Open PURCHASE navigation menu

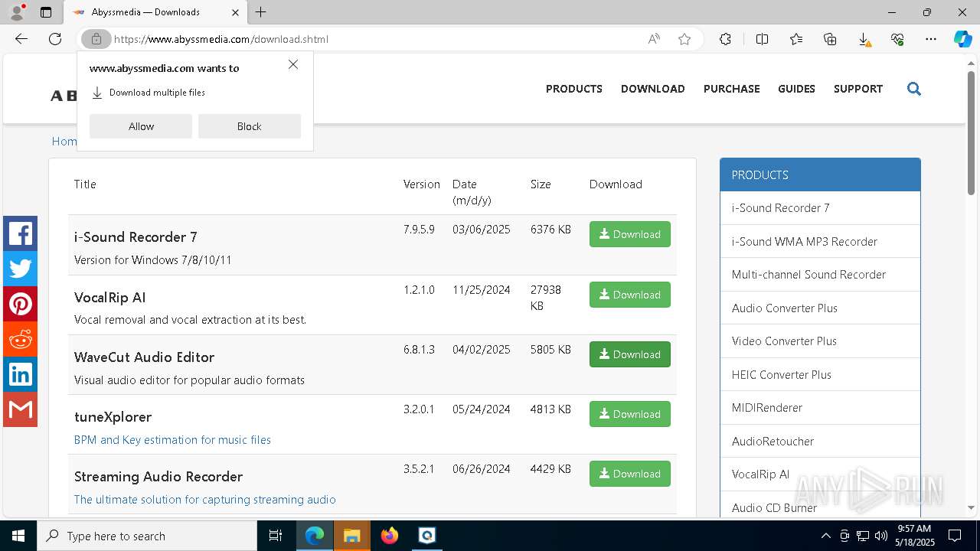pos(732,89)
